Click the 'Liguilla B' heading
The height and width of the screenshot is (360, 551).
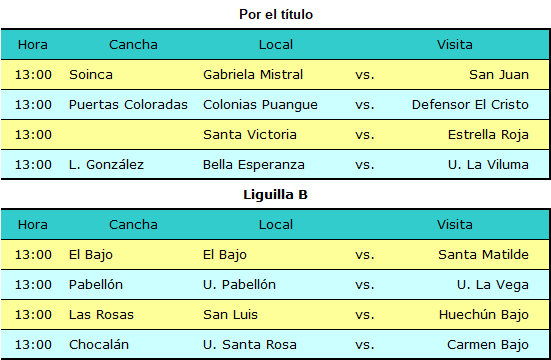tap(276, 195)
